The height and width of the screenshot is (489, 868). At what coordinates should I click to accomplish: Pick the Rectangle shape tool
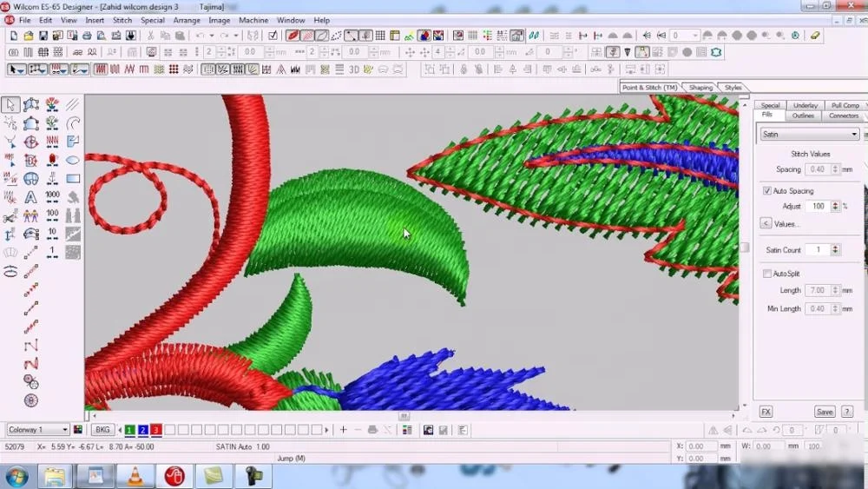73,178
